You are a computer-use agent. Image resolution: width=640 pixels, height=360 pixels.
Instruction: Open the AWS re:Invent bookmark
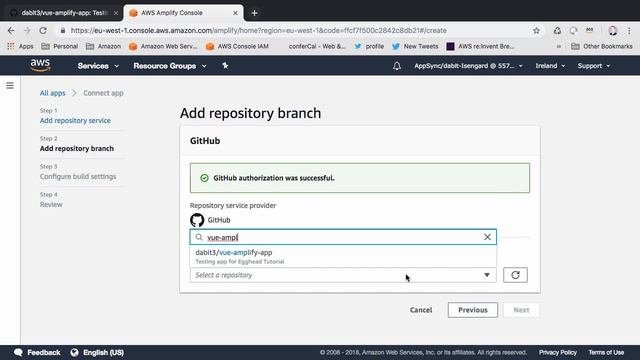(480, 47)
